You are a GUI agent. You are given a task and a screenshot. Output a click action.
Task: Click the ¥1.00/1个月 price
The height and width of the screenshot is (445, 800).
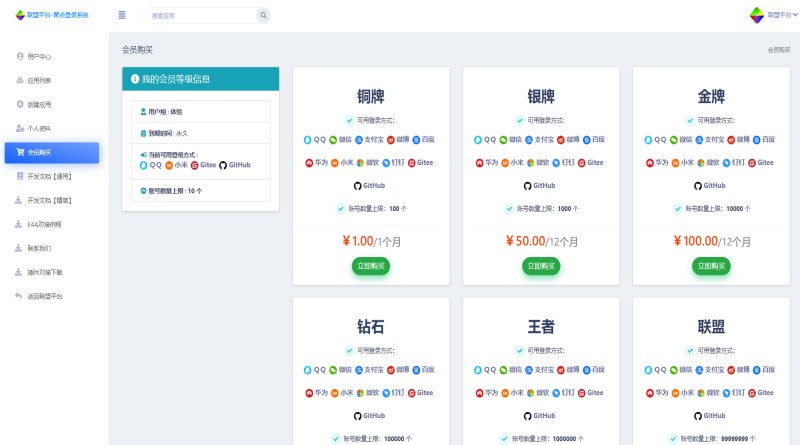click(x=371, y=241)
